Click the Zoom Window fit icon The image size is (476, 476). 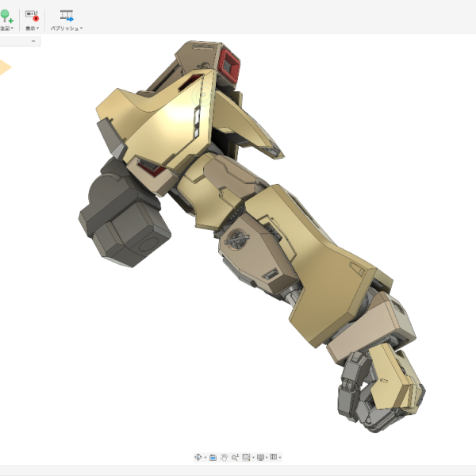click(x=246, y=457)
